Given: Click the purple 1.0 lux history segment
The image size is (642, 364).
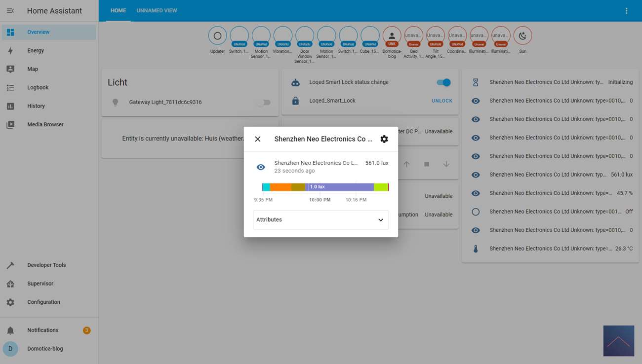Looking at the screenshot, I should [x=341, y=187].
